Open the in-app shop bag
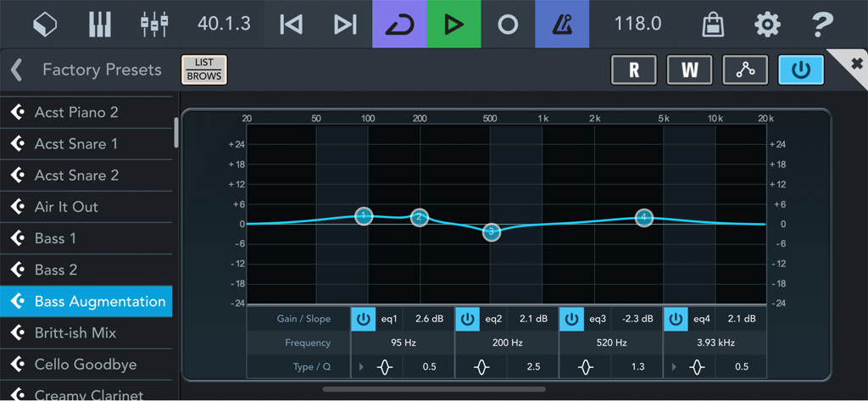 pyautogui.click(x=713, y=24)
